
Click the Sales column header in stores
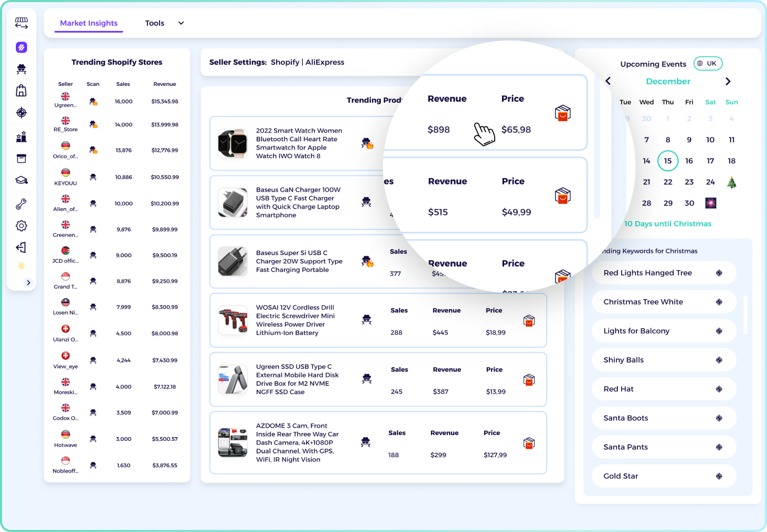[x=123, y=84]
